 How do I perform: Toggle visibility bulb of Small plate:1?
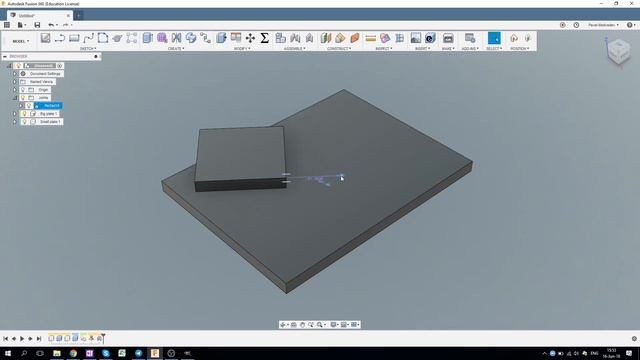coord(24,122)
